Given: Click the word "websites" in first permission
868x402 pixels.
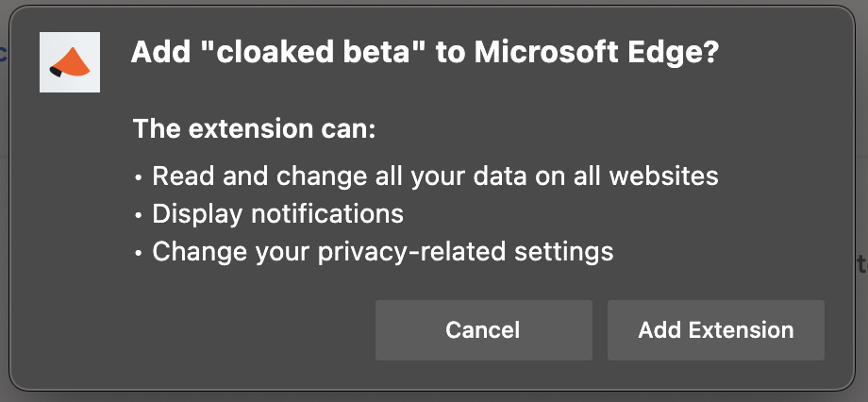Looking at the screenshot, I should (663, 176).
